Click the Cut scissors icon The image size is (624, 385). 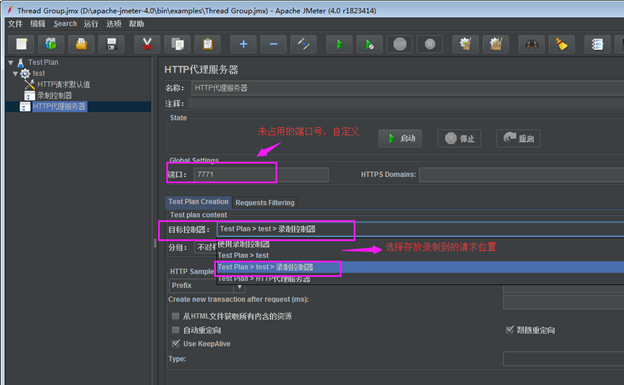[147, 44]
